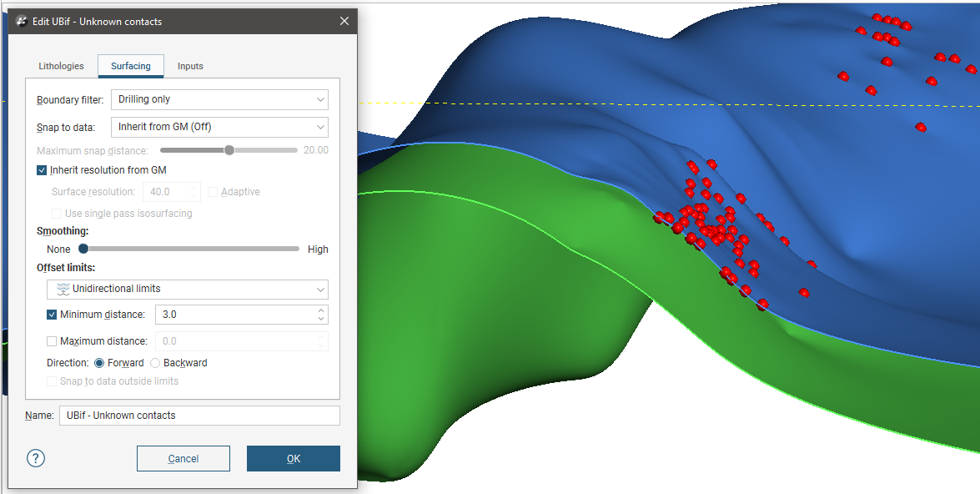Open the help question mark icon
The height and width of the screenshot is (494, 980).
click(x=36, y=458)
